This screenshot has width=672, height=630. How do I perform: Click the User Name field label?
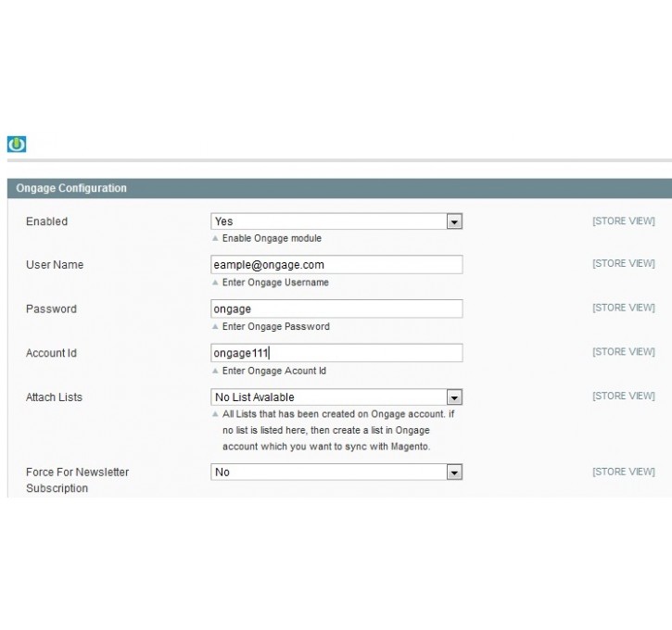[55, 265]
